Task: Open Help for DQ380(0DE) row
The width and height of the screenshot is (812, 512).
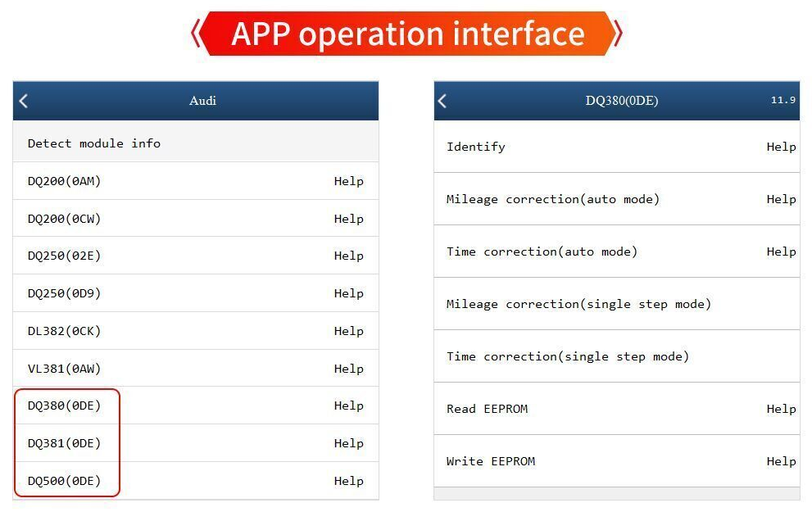Action: click(x=348, y=406)
